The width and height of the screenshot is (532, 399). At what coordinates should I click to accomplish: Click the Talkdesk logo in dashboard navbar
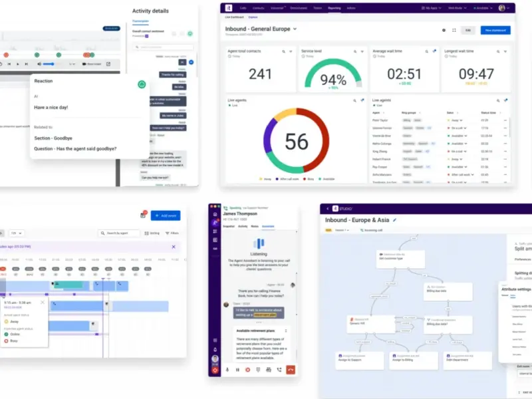229,8
